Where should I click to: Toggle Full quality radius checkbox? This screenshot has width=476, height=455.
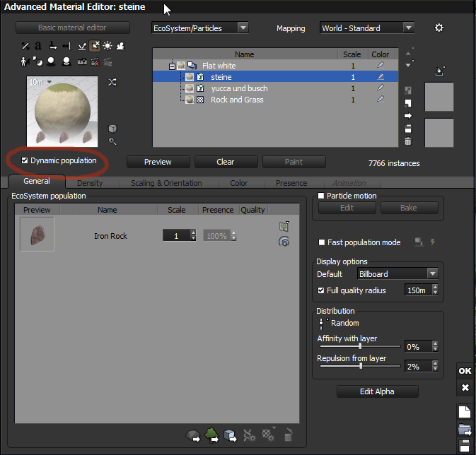click(321, 290)
